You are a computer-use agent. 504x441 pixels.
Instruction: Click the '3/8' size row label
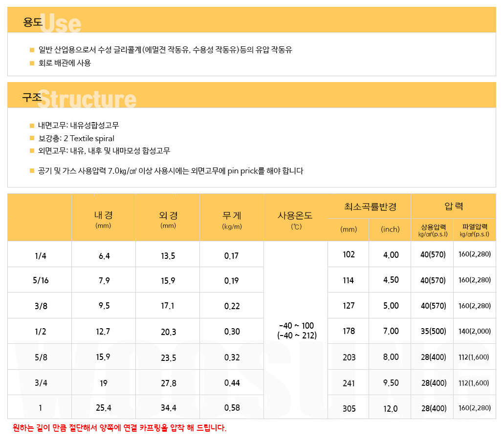(x=41, y=306)
